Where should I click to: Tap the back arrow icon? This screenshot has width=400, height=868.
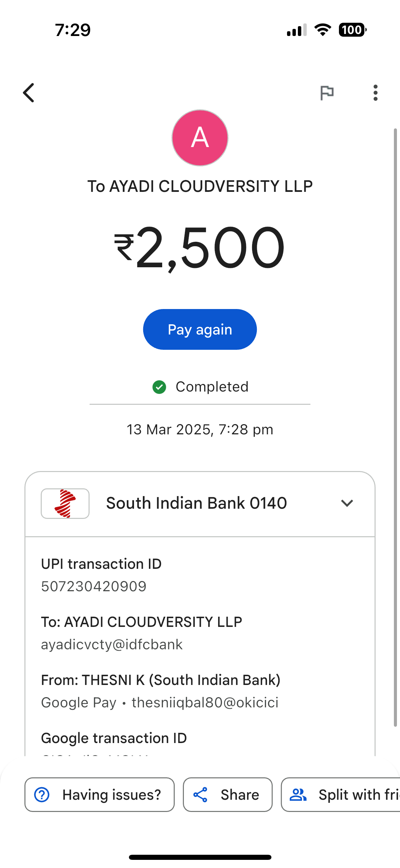point(29,93)
